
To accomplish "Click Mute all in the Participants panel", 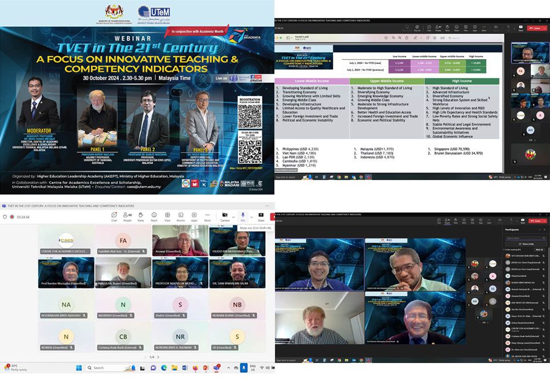I will [538, 249].
